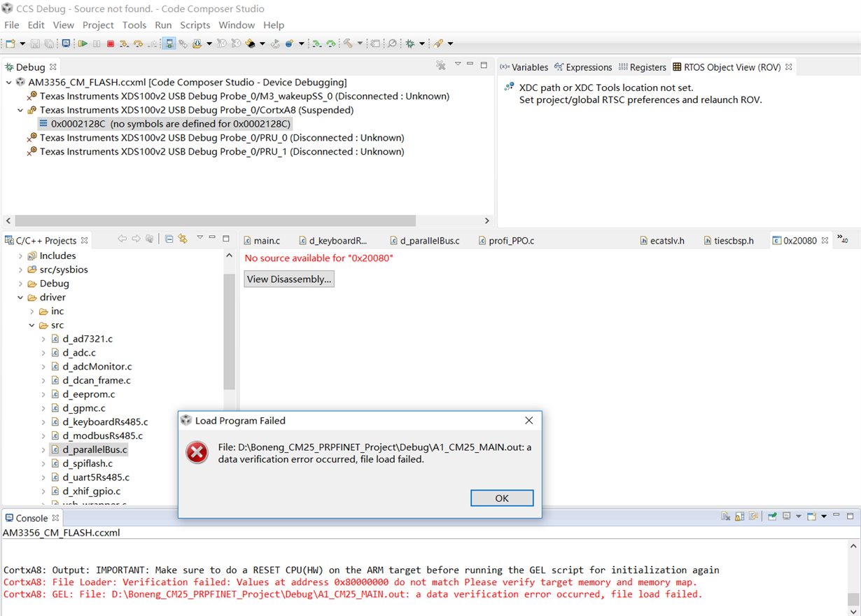The width and height of the screenshot is (861, 616).
Task: Close the 0x20080 editor tab
Action: pyautogui.click(x=824, y=240)
